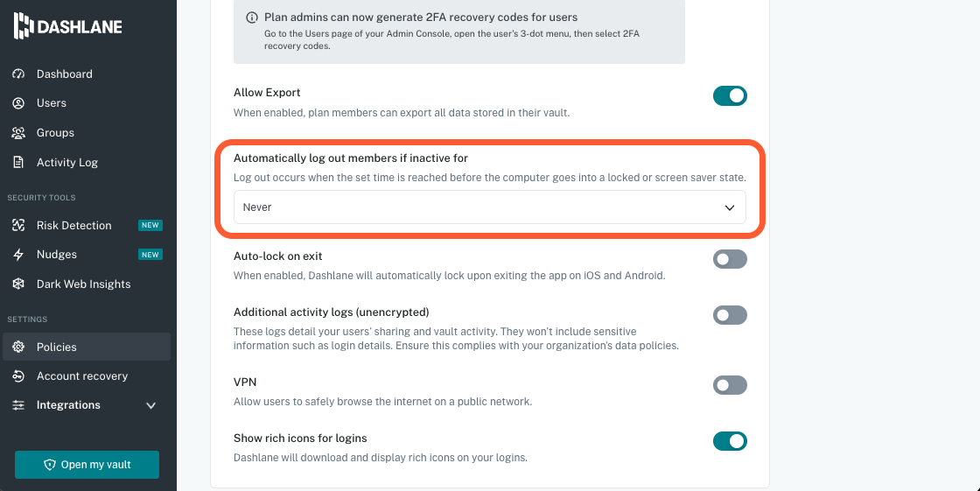The height and width of the screenshot is (491, 980).
Task: Open the inactivity logout dropdown set to Never
Action: pos(489,207)
